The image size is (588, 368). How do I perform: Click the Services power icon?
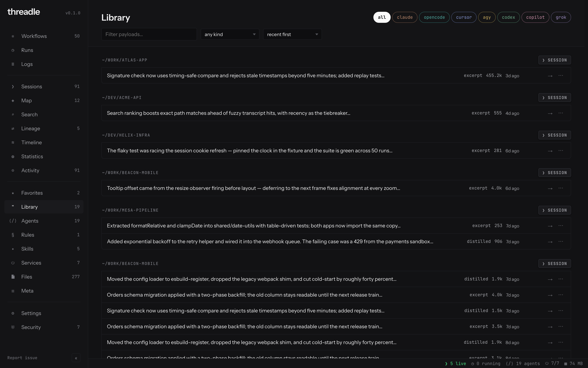[x=13, y=263]
